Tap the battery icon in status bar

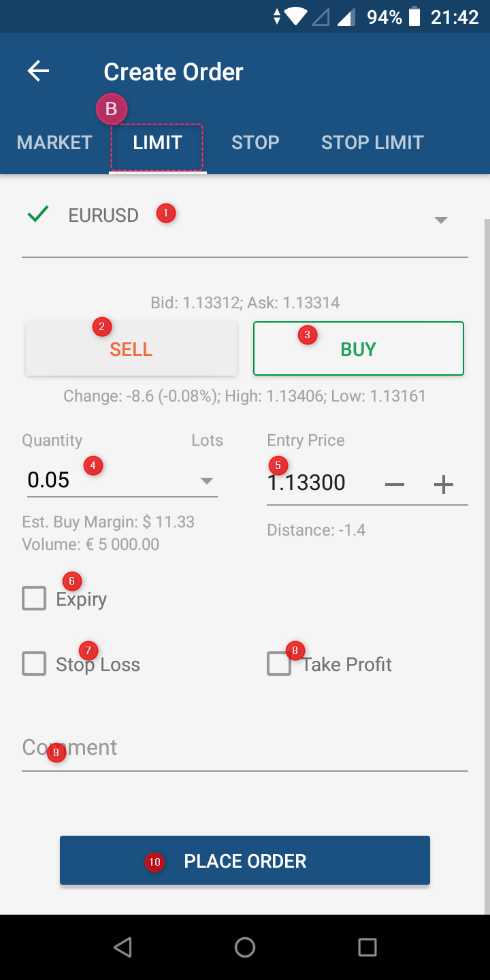point(414,16)
